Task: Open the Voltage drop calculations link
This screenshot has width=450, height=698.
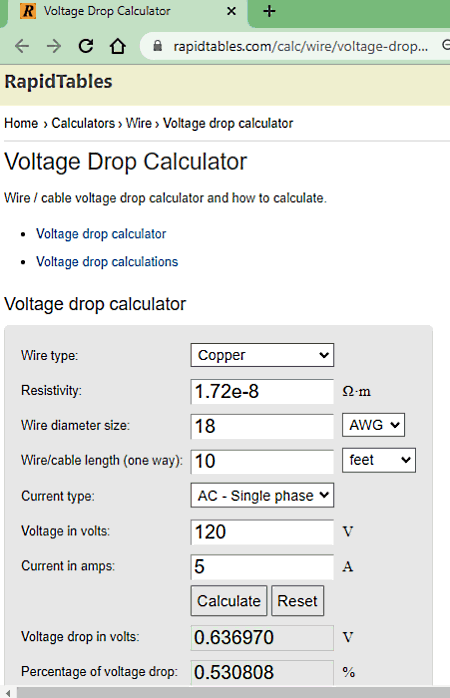Action: click(x=107, y=261)
